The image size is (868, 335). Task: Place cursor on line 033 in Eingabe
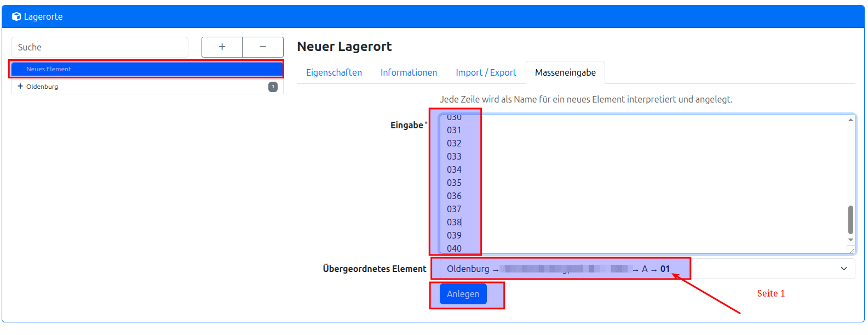454,156
